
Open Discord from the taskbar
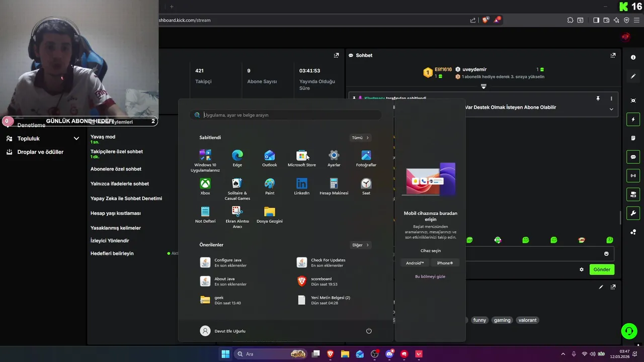coord(389,354)
